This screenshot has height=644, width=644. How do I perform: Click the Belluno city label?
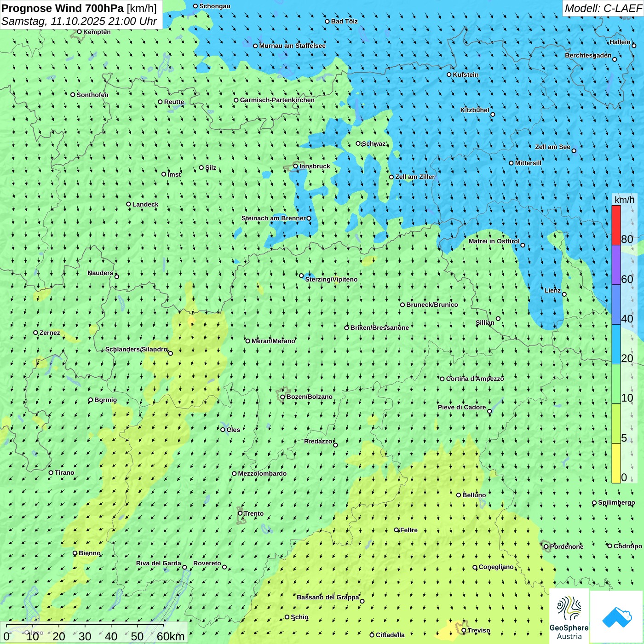point(474,495)
